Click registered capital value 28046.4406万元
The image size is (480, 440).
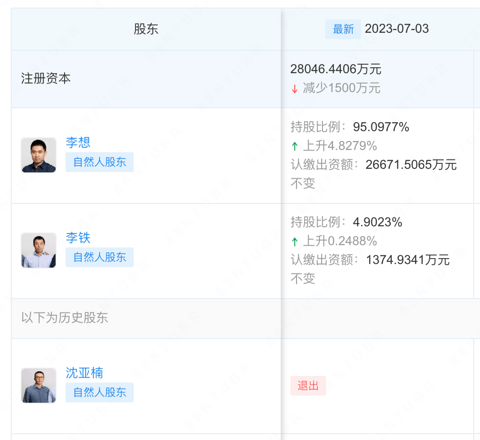[x=336, y=69]
